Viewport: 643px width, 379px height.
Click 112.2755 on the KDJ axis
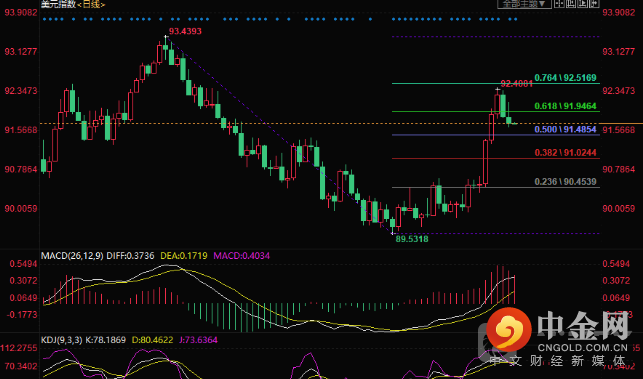click(x=19, y=348)
